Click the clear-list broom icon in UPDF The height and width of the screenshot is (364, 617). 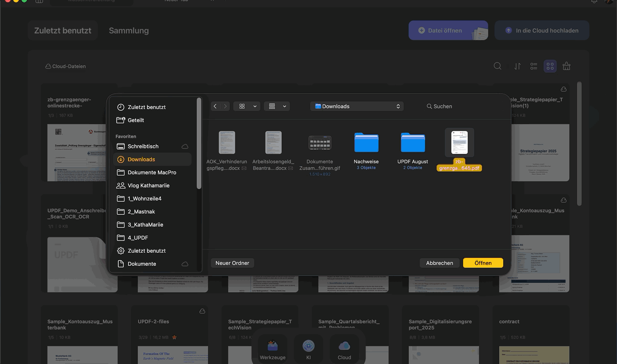(566, 66)
